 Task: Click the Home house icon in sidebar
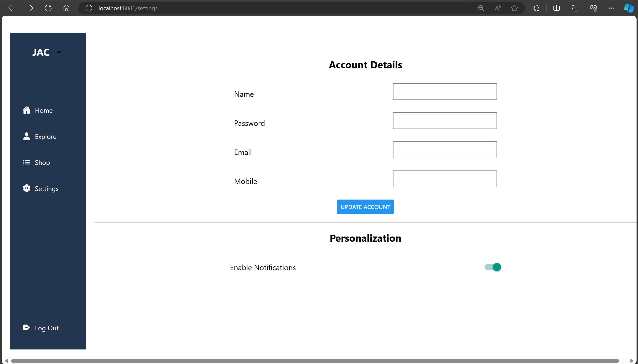(x=27, y=110)
